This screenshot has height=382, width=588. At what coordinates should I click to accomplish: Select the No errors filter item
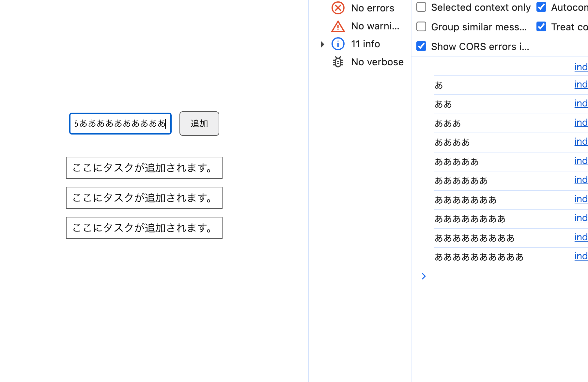(x=372, y=8)
